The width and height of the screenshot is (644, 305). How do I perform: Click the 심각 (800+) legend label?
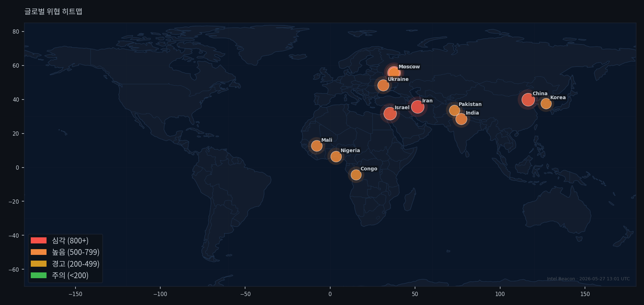click(x=70, y=241)
